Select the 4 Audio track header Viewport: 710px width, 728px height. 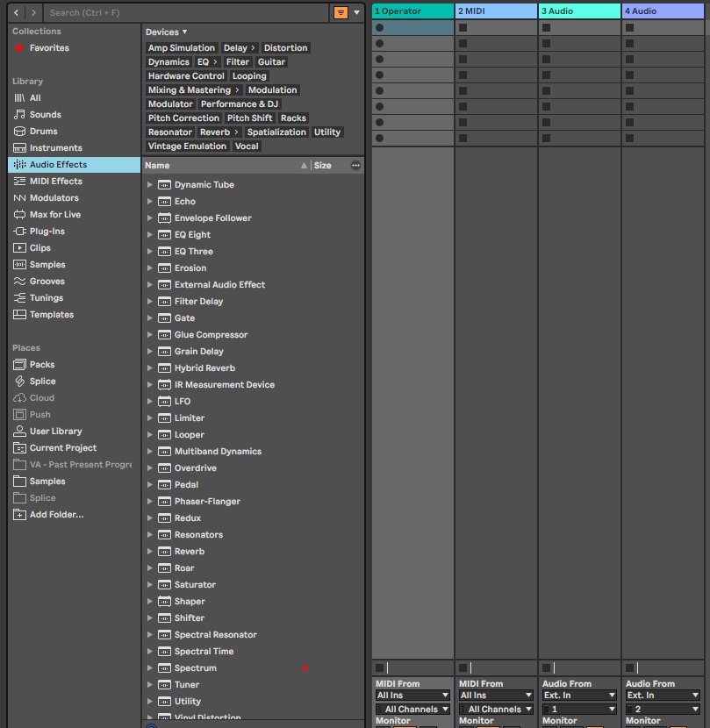tap(663, 11)
